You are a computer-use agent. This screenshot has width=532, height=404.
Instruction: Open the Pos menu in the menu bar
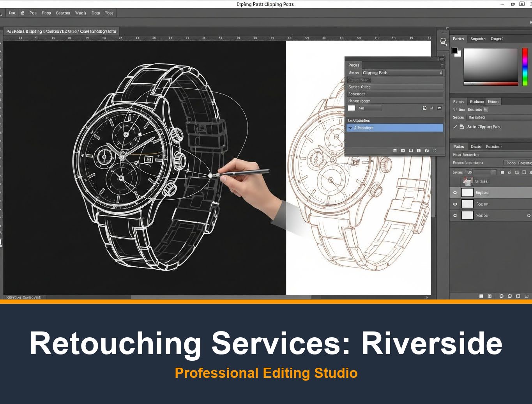tap(33, 13)
